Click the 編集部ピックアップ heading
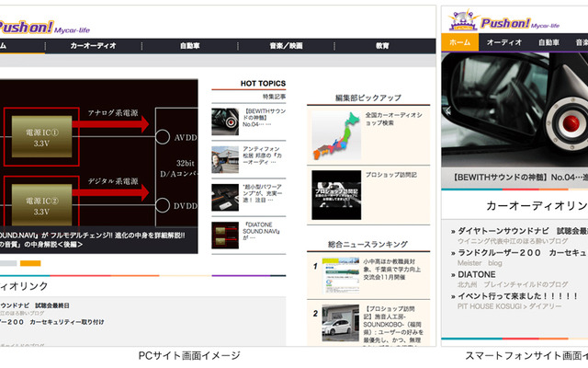 coord(368,98)
